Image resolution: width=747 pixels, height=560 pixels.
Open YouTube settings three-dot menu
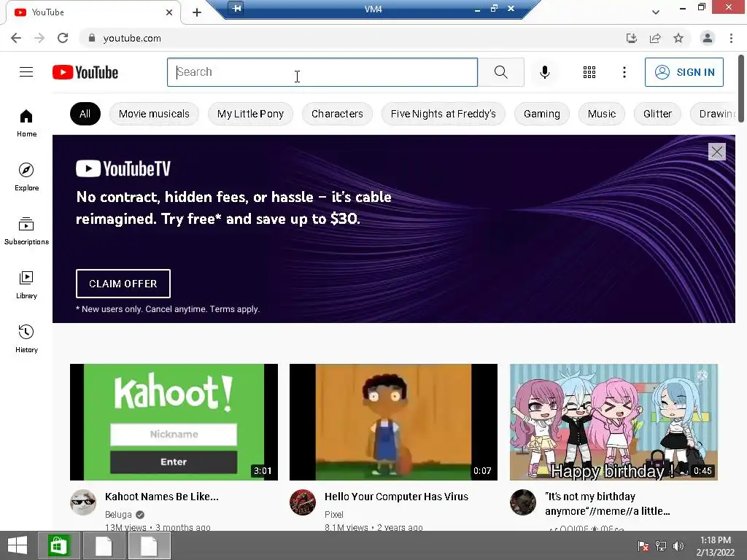pos(624,72)
